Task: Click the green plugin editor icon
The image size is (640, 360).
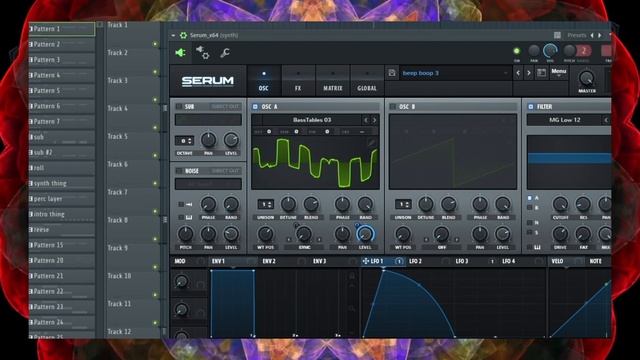Action: pos(180,53)
